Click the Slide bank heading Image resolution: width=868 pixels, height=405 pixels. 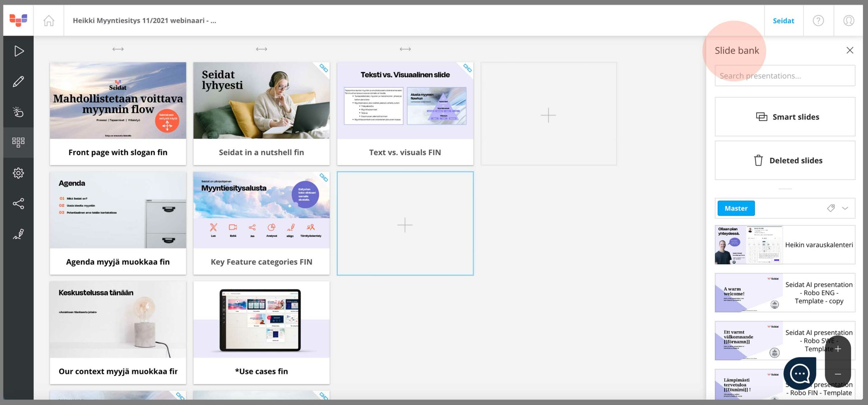click(737, 50)
